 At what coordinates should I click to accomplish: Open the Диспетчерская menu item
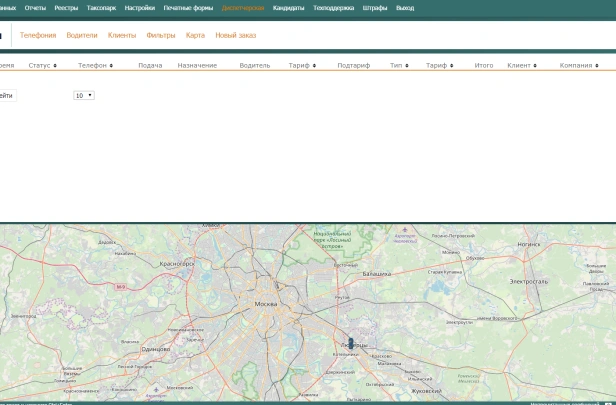click(x=243, y=7)
